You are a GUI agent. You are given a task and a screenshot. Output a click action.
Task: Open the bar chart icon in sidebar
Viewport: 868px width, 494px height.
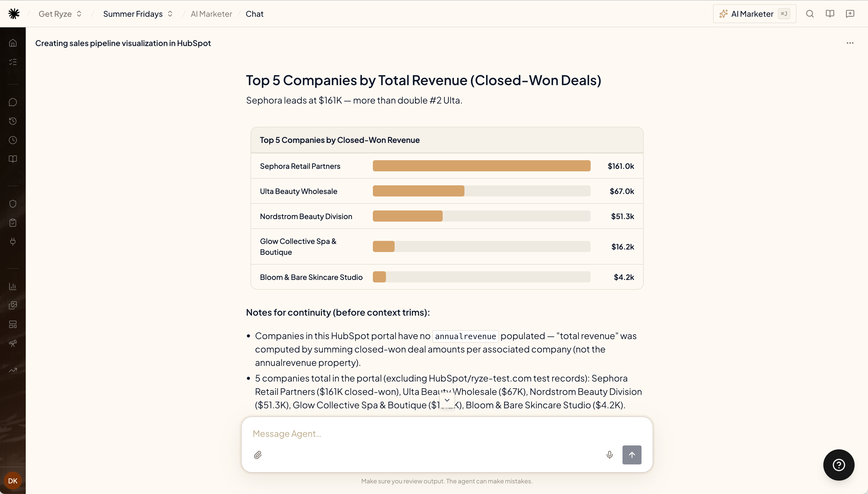(13, 286)
